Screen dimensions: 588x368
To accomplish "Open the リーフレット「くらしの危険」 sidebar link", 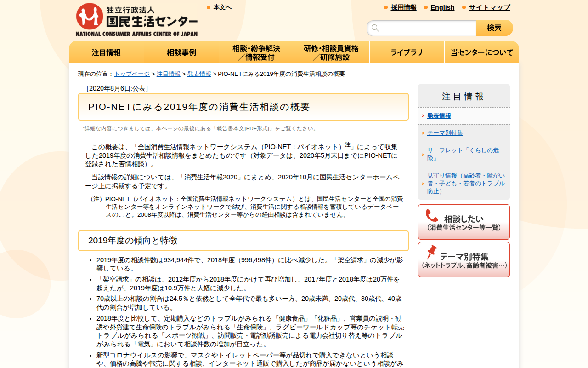I will [x=463, y=154].
